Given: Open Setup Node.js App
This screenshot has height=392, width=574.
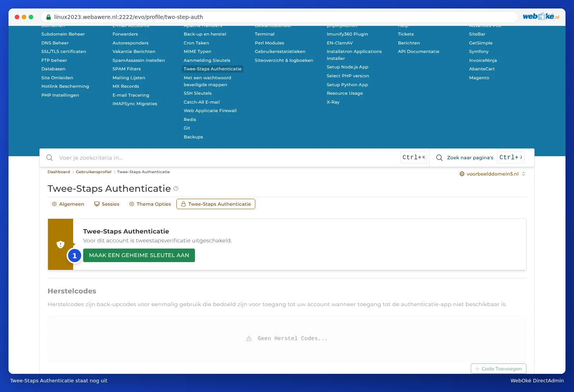Looking at the screenshot, I should (347, 67).
